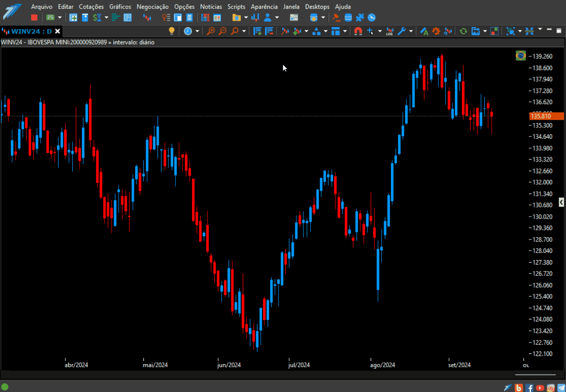The image size is (566, 392).
Task: Open the Scripts menu
Action: click(236, 6)
